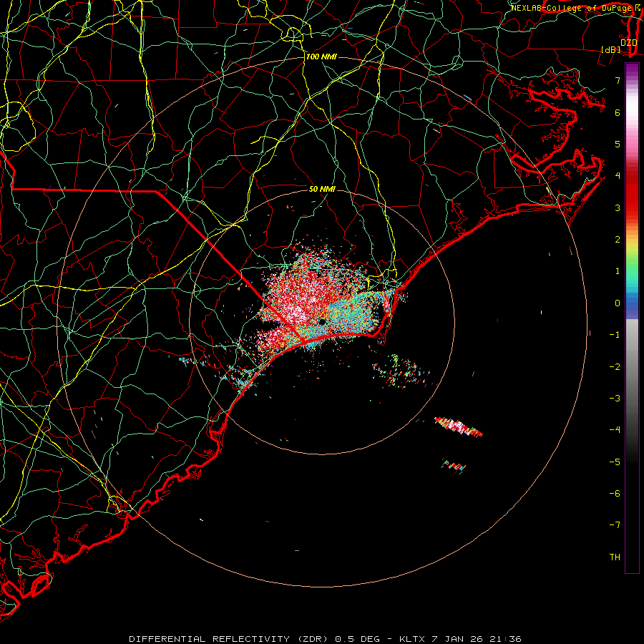Click the '3' value on color scale

click(x=618, y=208)
